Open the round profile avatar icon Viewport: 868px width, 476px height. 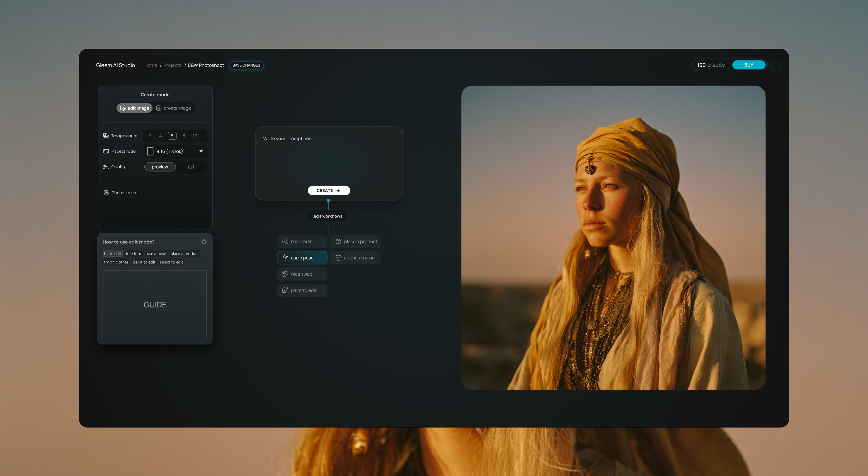click(776, 65)
